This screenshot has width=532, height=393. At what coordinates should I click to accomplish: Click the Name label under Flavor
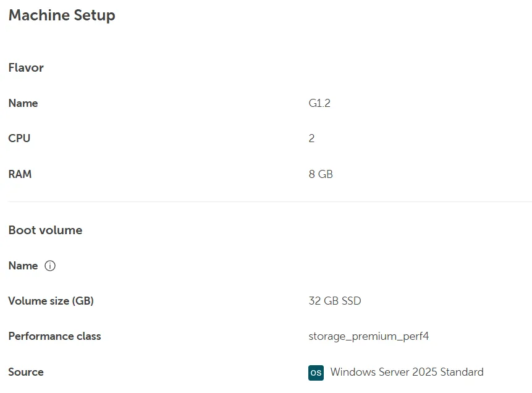23,103
